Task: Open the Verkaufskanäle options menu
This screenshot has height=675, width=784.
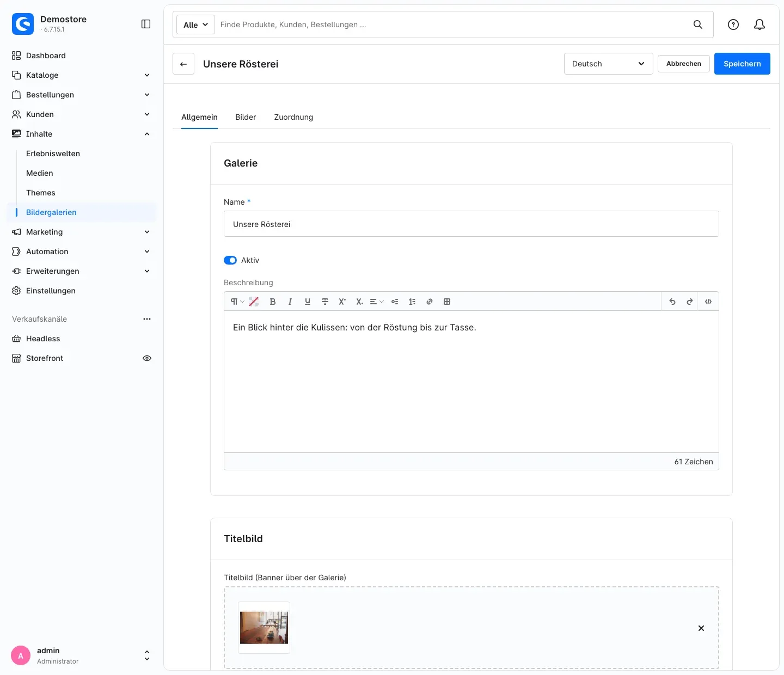Action: pos(147,319)
